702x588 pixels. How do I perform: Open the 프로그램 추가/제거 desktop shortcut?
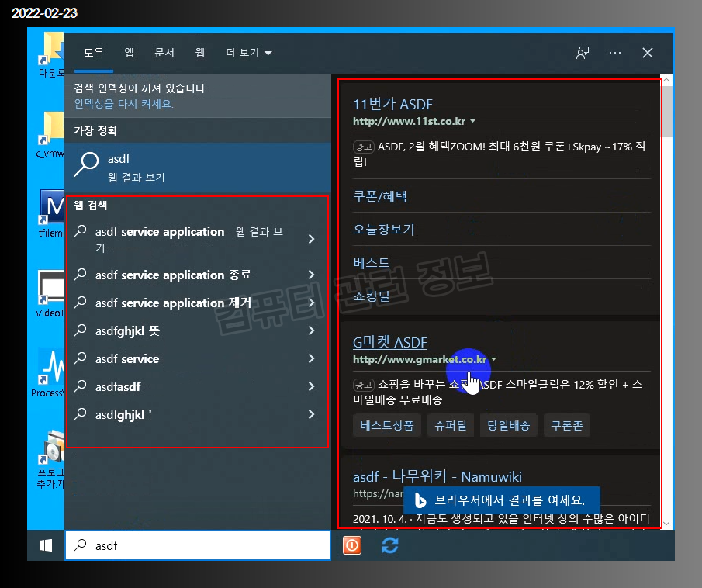pos(51,459)
